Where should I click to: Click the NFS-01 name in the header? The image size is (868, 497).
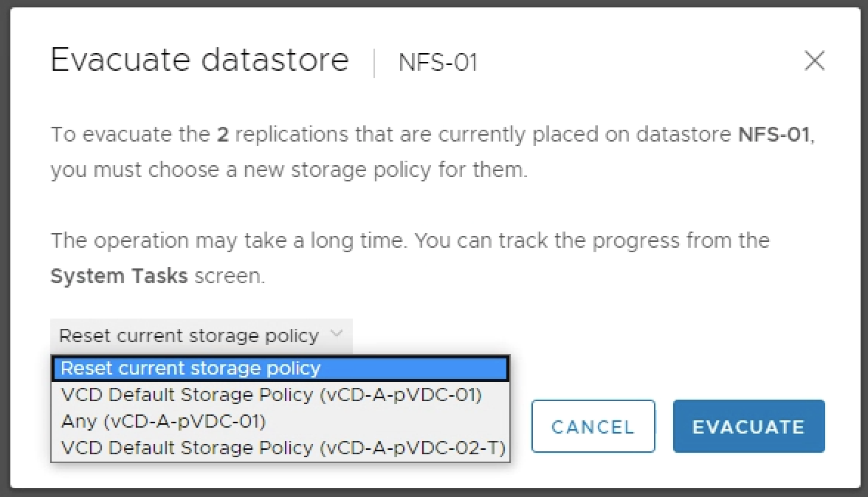pos(438,62)
